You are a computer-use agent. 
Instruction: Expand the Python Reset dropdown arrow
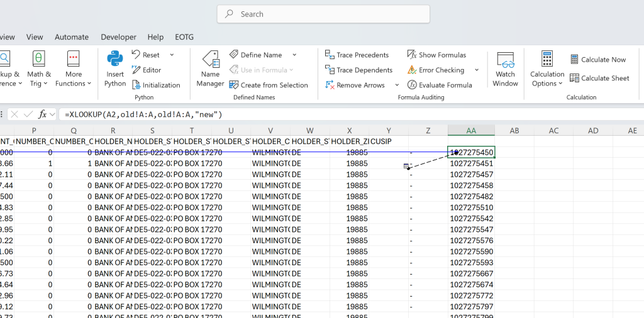point(172,55)
